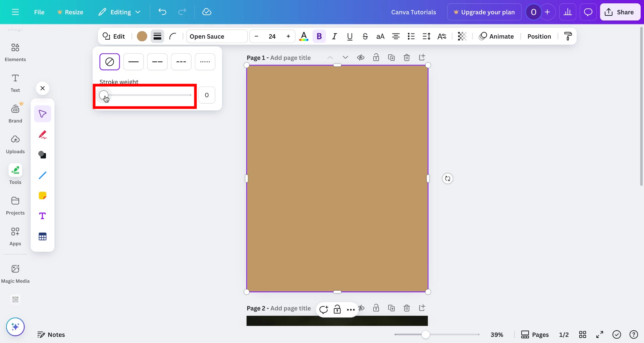
Task: Click the Share button
Action: (620, 12)
